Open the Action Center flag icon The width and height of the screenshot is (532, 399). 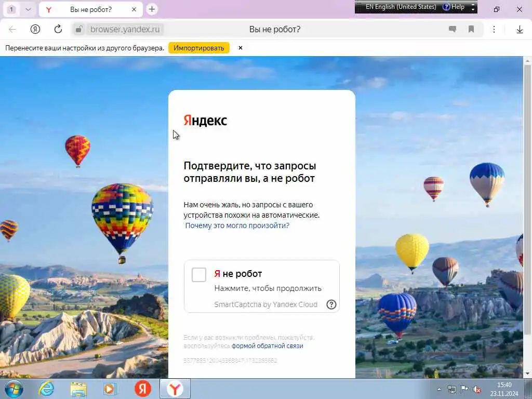click(464, 389)
